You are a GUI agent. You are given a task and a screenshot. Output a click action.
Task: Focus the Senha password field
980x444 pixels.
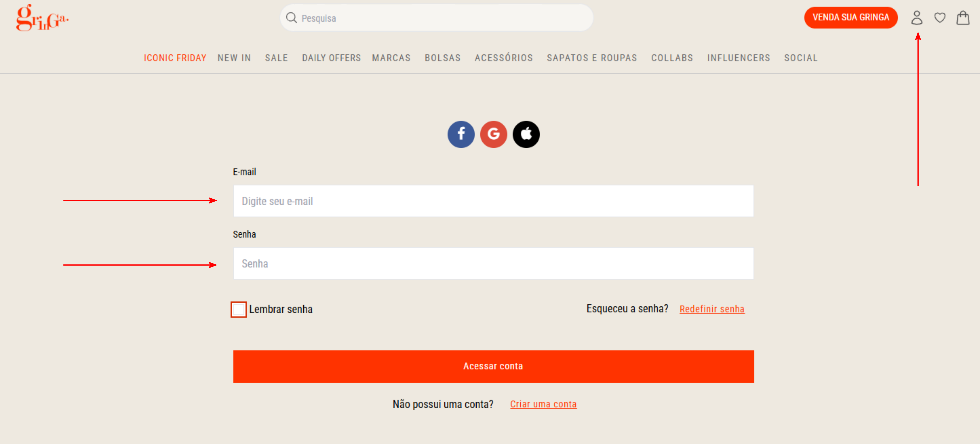(x=493, y=263)
